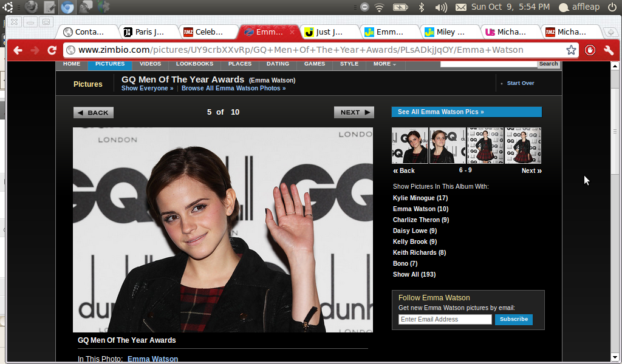Go back with browser back arrow
This screenshot has width=622, height=364.
[x=18, y=50]
